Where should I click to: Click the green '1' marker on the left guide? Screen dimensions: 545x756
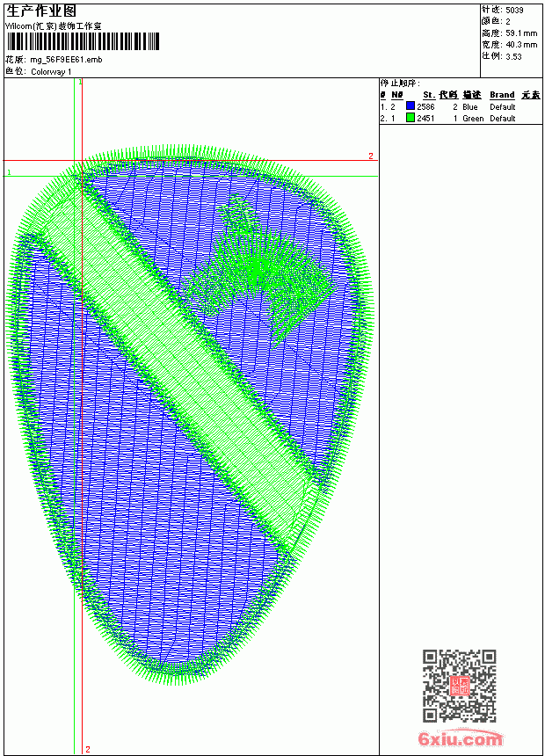pos(9,172)
